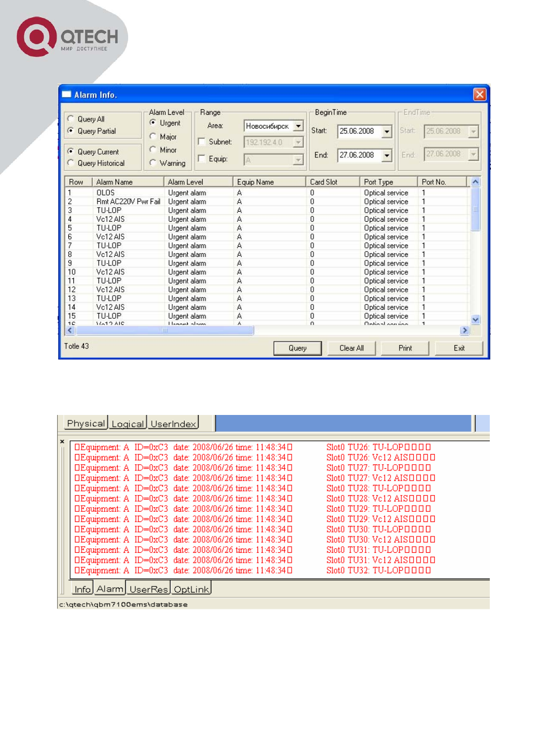Image resolution: width=534 pixels, height=756 pixels.
Task: Sort by the Row column header
Action: point(78,182)
